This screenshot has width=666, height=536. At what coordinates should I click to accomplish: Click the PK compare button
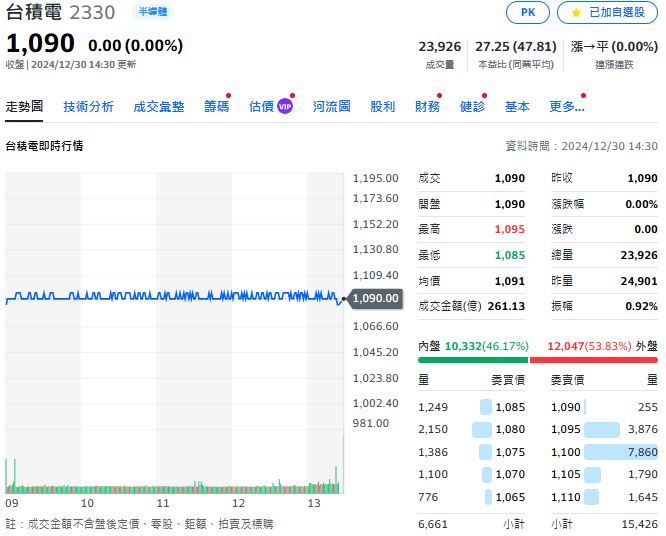(528, 12)
